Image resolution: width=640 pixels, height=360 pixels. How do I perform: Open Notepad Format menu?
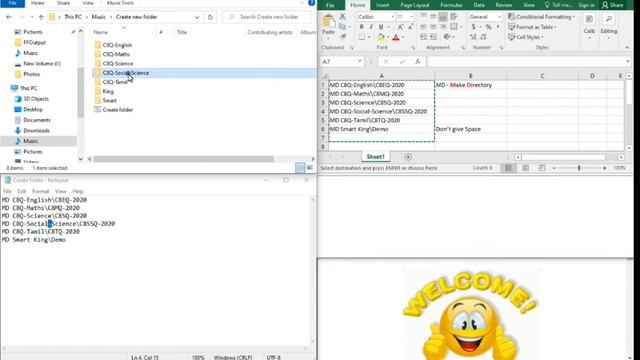coord(40,191)
